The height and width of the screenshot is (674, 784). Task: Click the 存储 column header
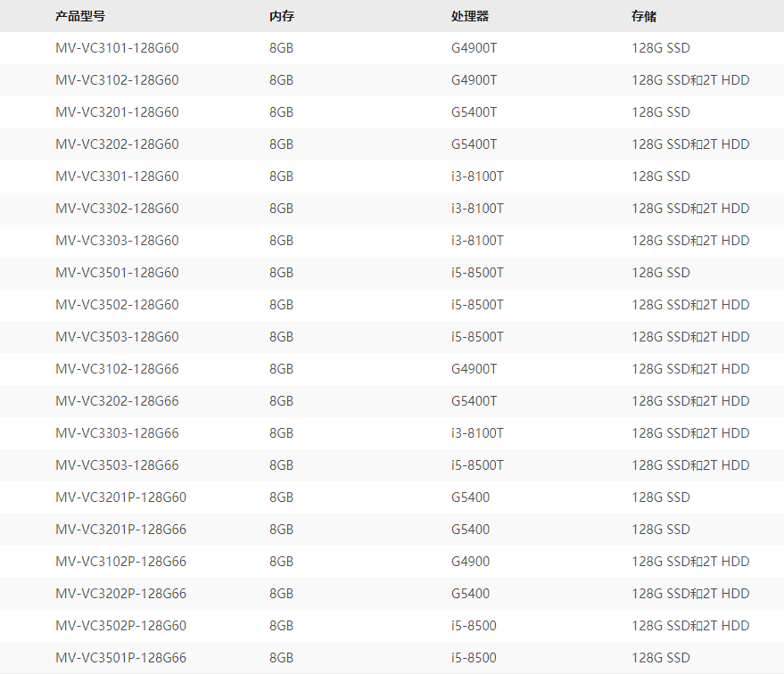point(644,16)
